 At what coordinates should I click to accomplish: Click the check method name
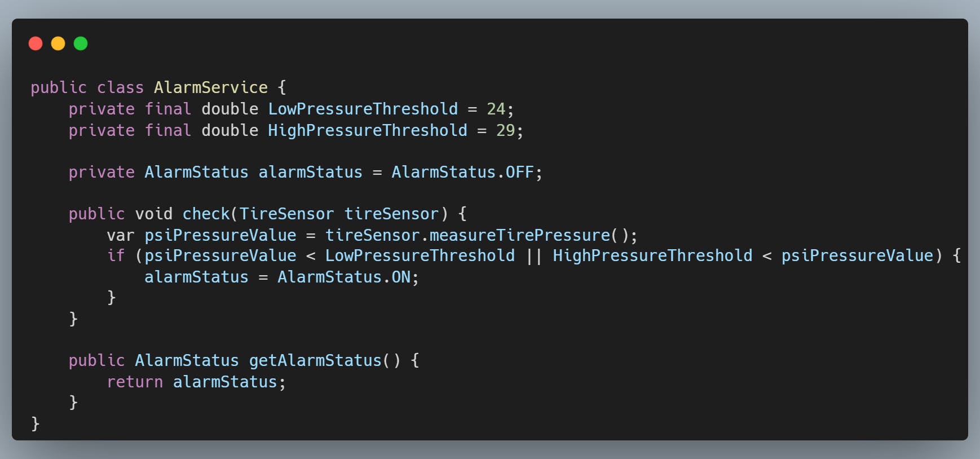pos(206,214)
